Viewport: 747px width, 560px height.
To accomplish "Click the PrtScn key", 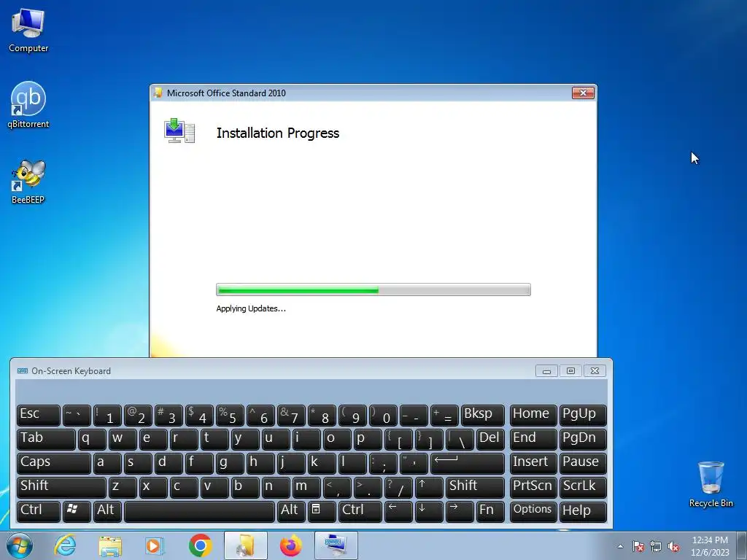I will (x=533, y=487).
